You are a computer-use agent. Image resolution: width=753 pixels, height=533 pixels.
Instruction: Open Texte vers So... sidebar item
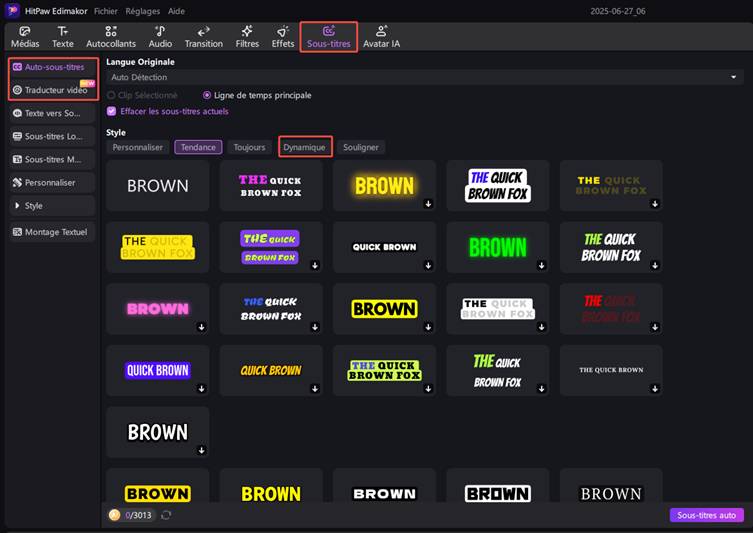click(x=52, y=113)
